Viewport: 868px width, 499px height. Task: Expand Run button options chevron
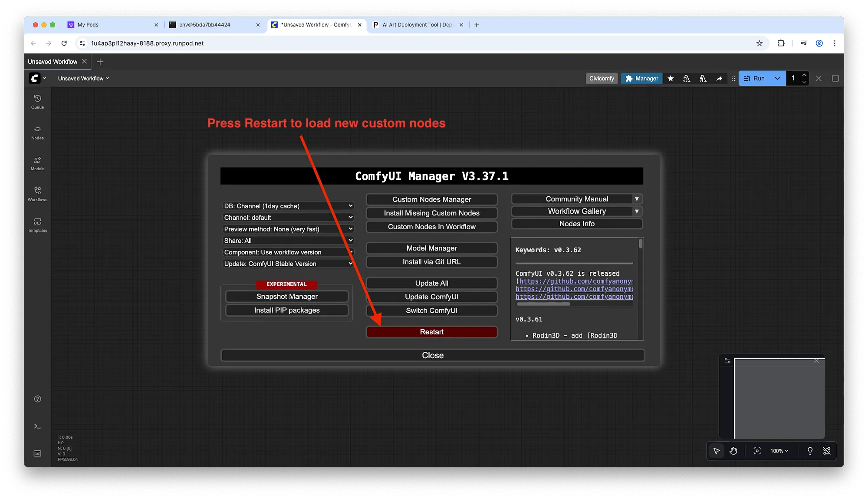click(x=777, y=78)
